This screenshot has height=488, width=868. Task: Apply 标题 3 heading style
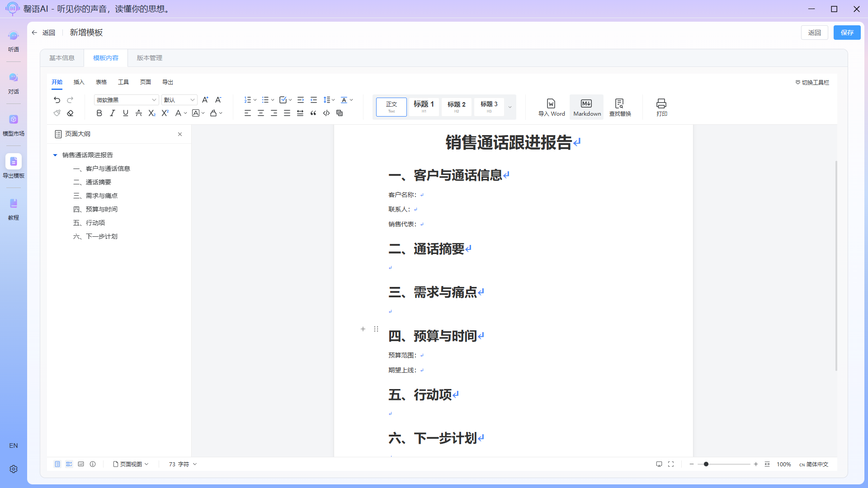(x=489, y=107)
